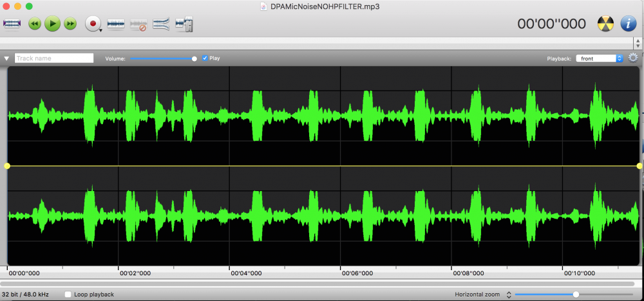Click timeline ruler at 00'10''000
The height and width of the screenshot is (301, 644).
pos(579,273)
